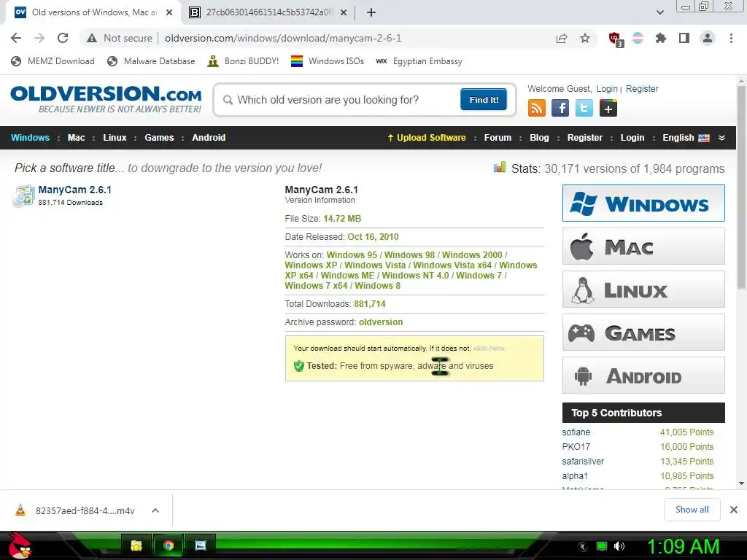
Task: Click the Chrome taskbar icon
Action: 169,545
